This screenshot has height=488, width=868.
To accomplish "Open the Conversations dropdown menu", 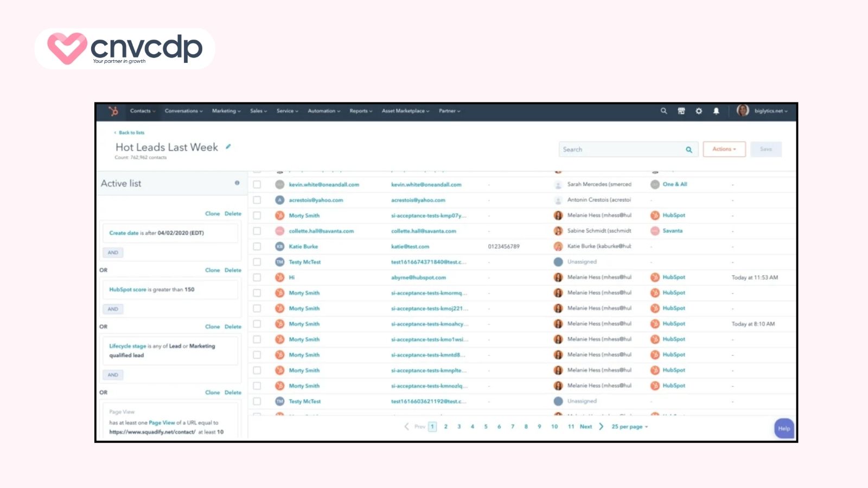I will pos(184,111).
